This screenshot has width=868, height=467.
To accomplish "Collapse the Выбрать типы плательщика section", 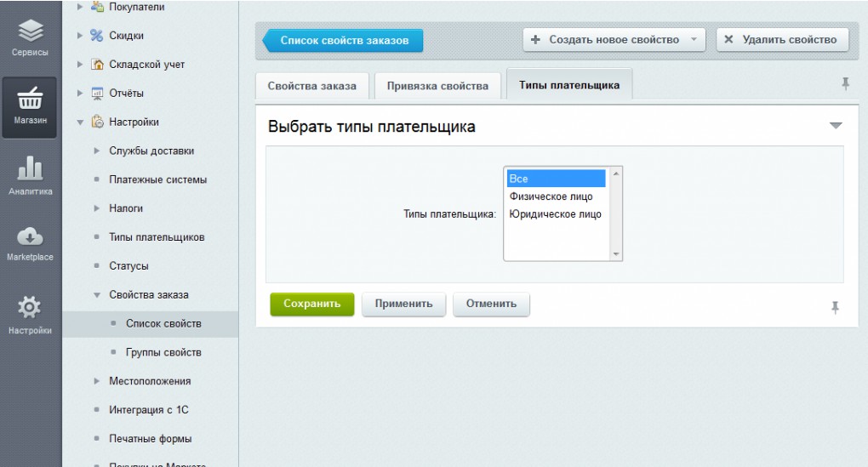I will pos(836,126).
